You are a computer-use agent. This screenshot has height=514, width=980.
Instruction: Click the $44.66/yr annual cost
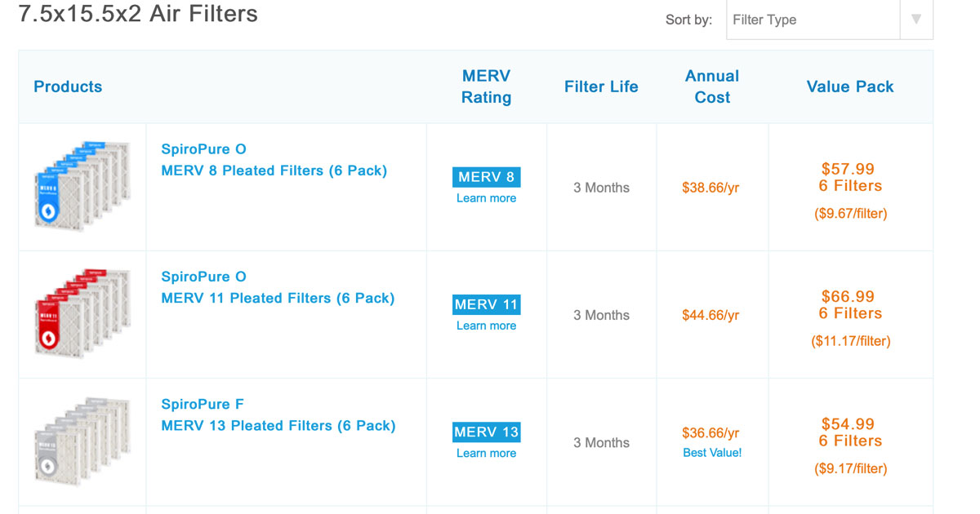click(x=710, y=315)
